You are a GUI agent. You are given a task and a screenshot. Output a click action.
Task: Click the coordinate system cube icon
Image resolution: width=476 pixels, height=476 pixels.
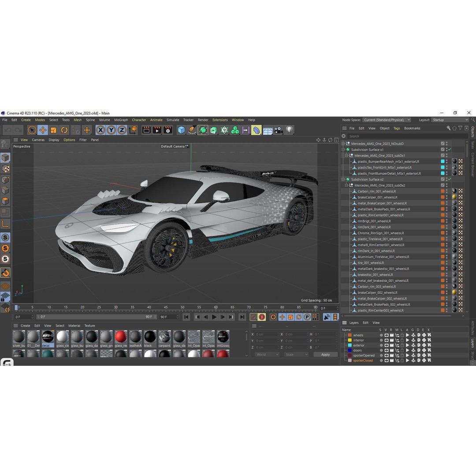point(133,130)
